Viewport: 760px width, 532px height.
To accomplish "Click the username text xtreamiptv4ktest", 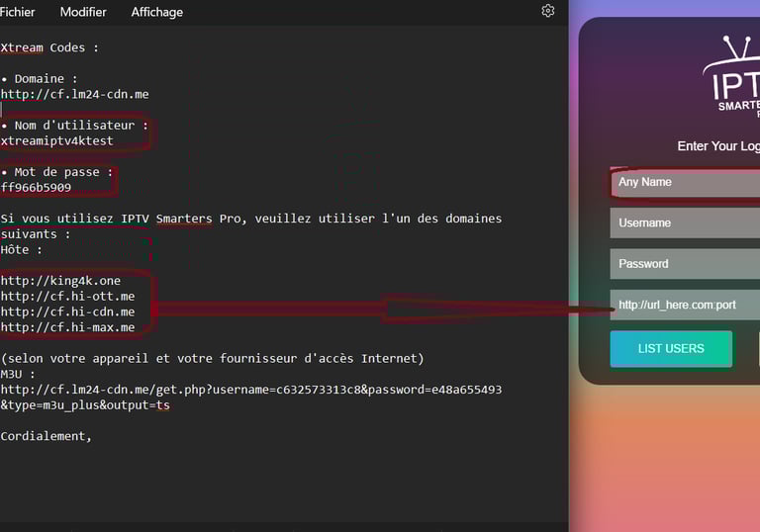I will point(56,141).
